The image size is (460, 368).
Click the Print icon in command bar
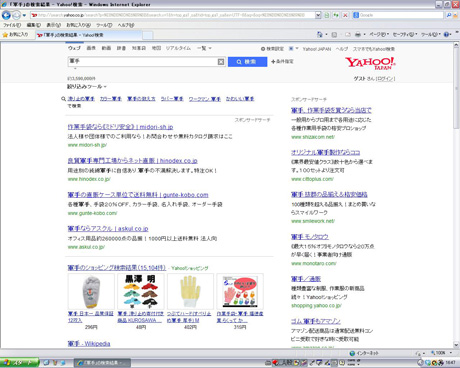click(x=358, y=34)
